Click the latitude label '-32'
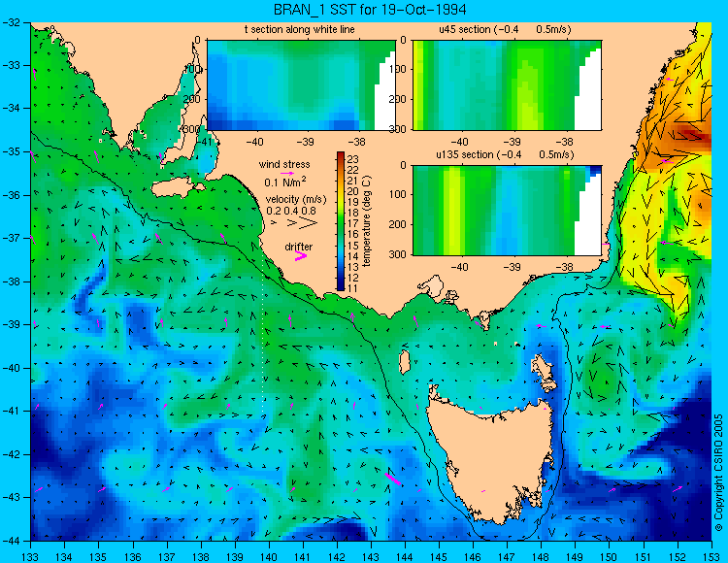Image resolution: width=728 pixels, height=563 pixels. [11, 22]
